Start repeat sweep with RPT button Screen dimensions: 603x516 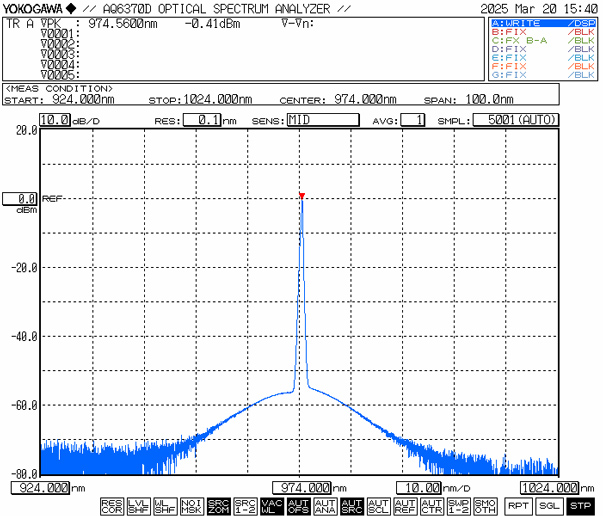point(518,506)
